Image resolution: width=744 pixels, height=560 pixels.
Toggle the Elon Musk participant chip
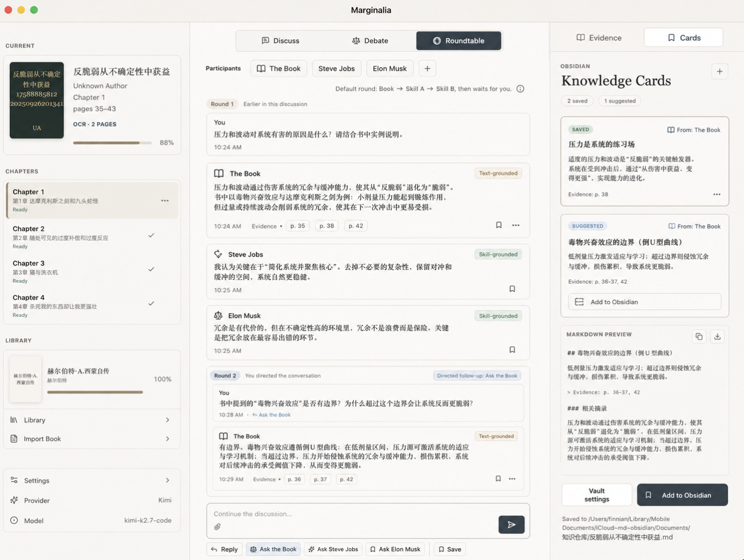click(390, 68)
